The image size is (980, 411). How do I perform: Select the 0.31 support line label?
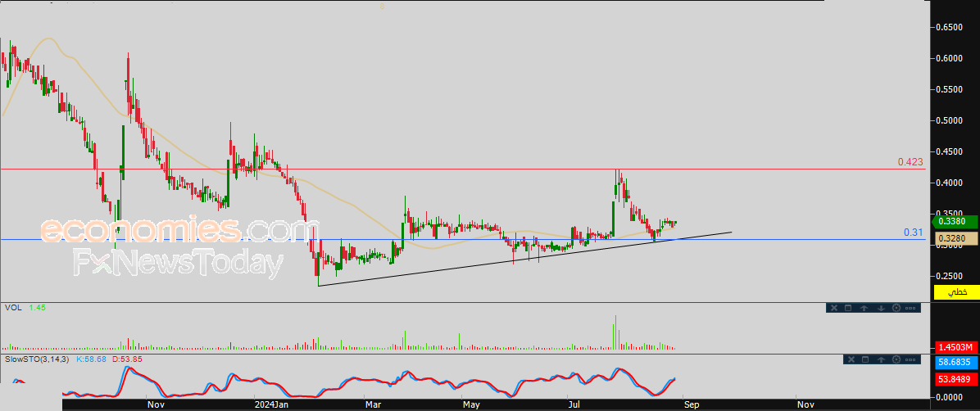point(913,233)
